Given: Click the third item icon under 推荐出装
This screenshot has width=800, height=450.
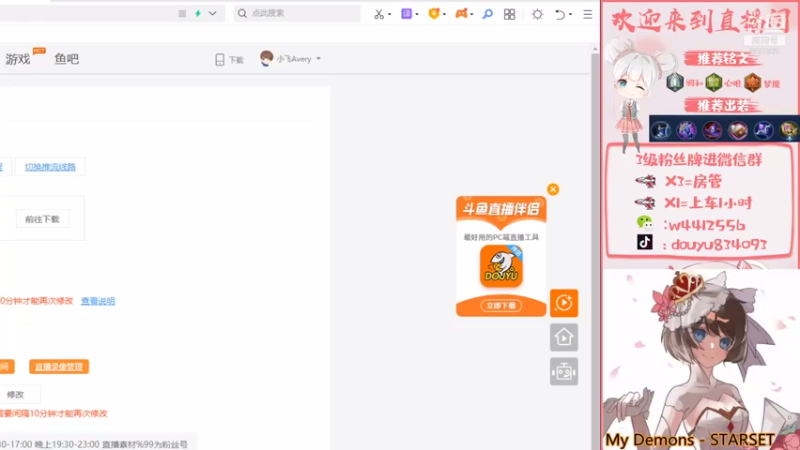Looking at the screenshot, I should point(712,130).
